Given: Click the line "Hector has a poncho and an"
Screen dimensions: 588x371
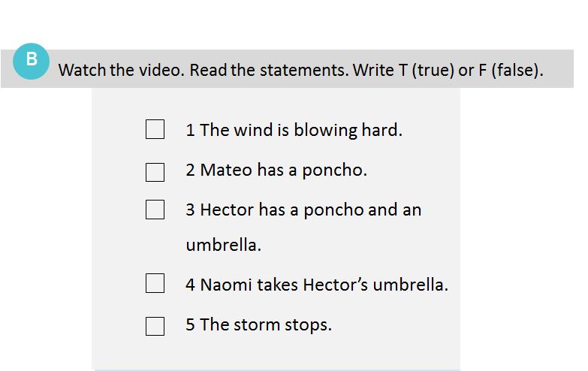Looking at the screenshot, I should pyautogui.click(x=310, y=210).
